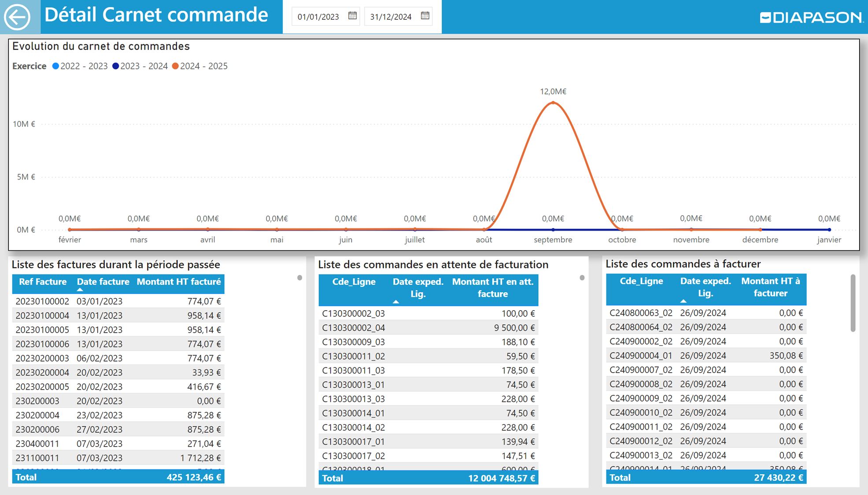Sort by Montant HT à facturer header
Image resolution: width=868 pixels, height=495 pixels.
(x=770, y=287)
